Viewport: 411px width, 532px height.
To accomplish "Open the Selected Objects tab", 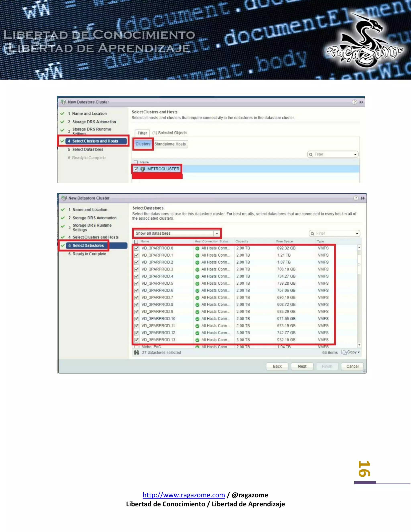I will (x=170, y=133).
